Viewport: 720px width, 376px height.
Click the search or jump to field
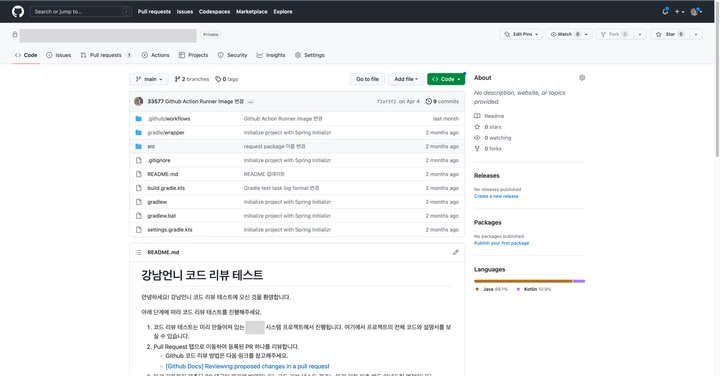81,11
